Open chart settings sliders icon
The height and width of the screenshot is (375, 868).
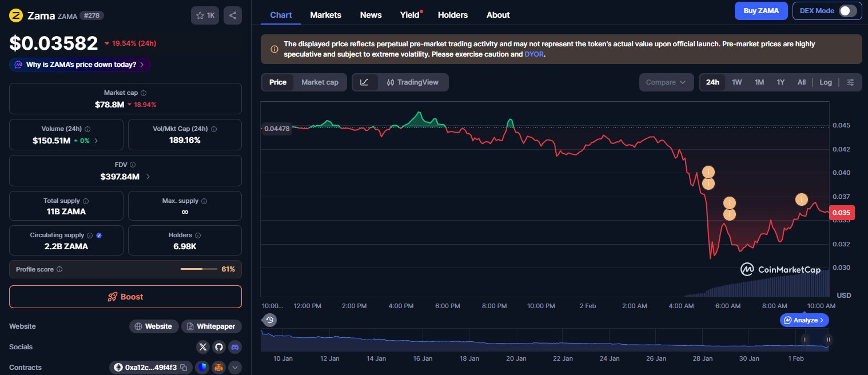[851, 82]
